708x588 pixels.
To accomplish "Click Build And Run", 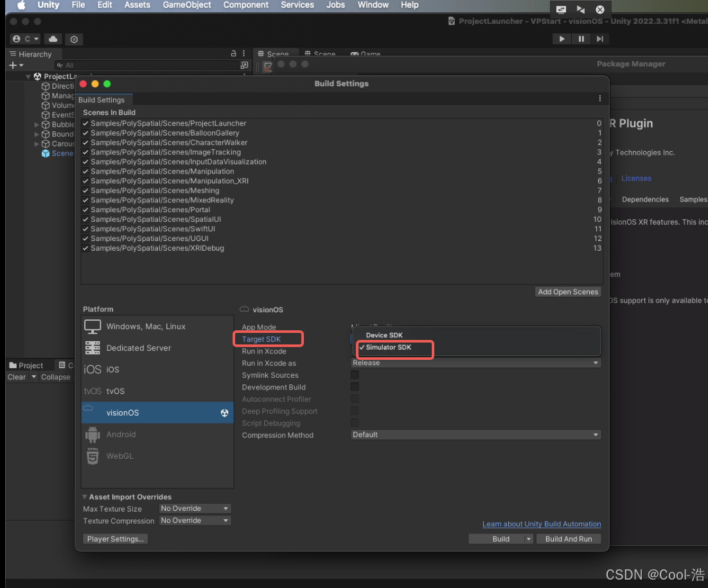I will (569, 539).
